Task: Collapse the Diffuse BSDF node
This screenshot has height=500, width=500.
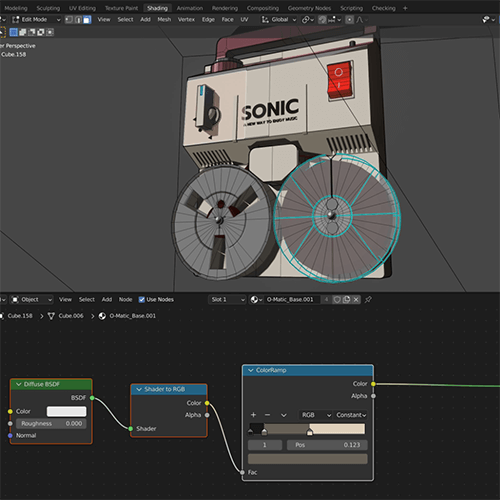Action: (x=18, y=384)
